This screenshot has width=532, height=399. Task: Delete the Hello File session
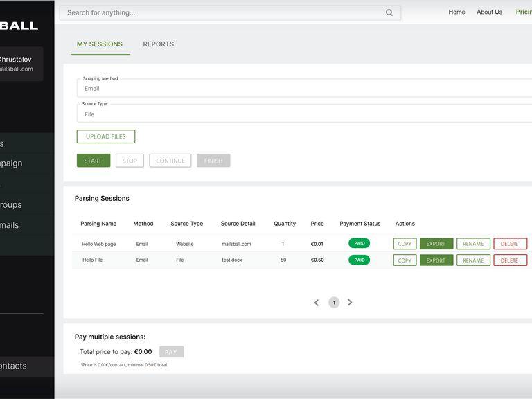coord(510,260)
